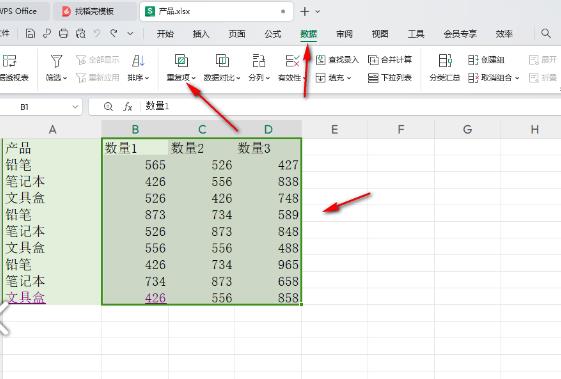Select column header G
561x379 pixels.
(467, 130)
